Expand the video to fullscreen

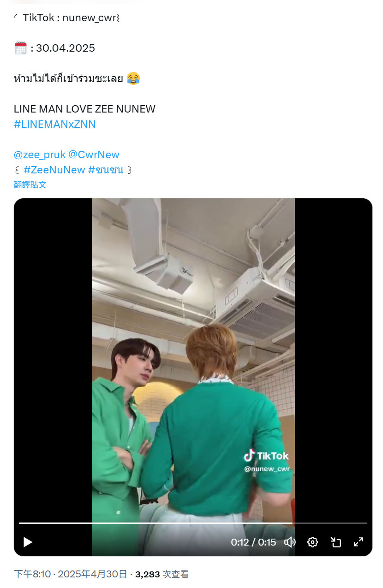tap(359, 542)
